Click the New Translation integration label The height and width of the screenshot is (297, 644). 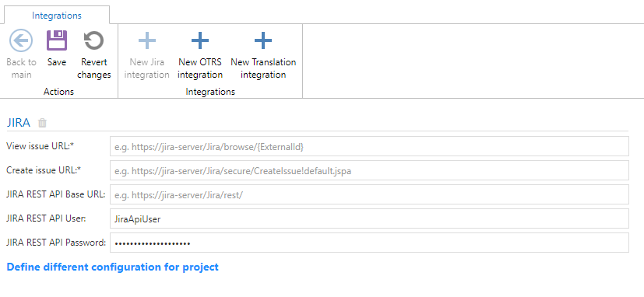(263, 68)
